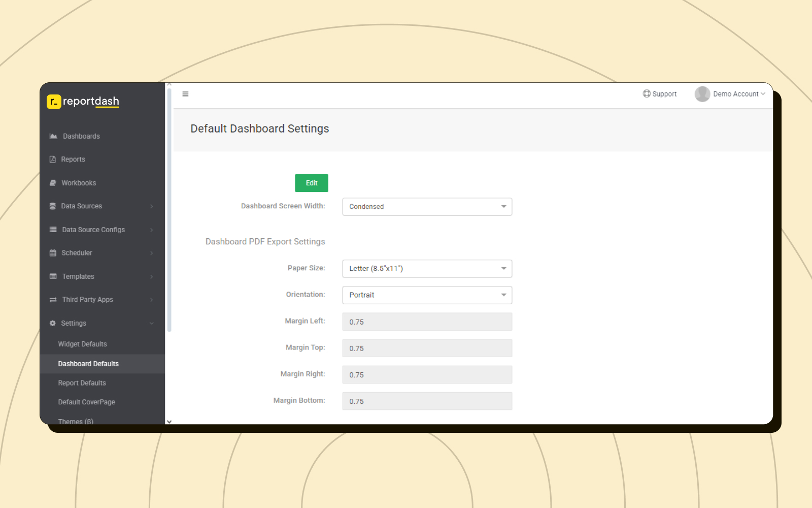Click the Dashboards chart icon
812x508 pixels.
pos(53,136)
